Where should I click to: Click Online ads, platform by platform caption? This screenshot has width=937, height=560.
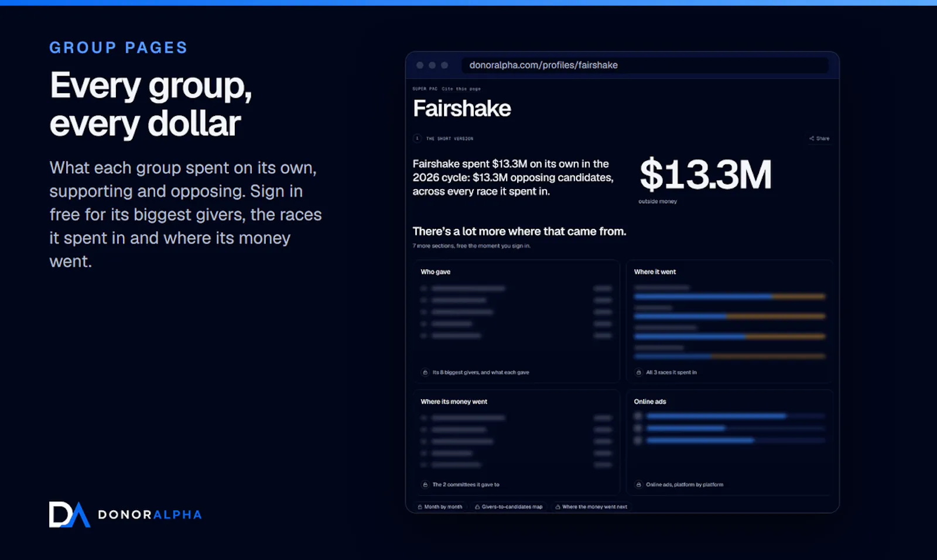685,485
